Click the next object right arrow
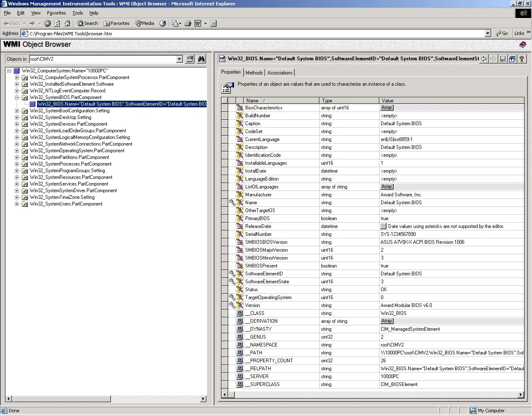 (493, 59)
